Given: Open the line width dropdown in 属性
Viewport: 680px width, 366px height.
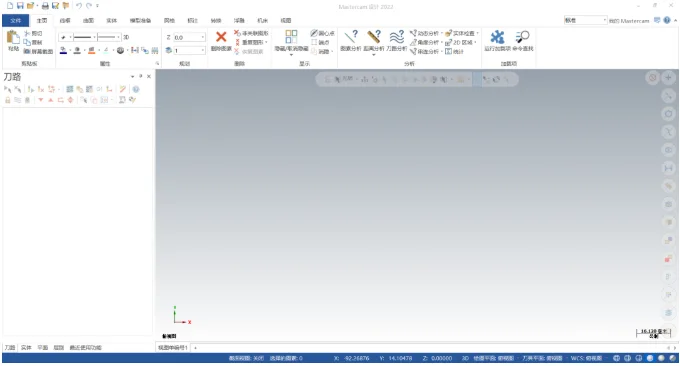Looking at the screenshot, I should pyautogui.click(x=118, y=37).
